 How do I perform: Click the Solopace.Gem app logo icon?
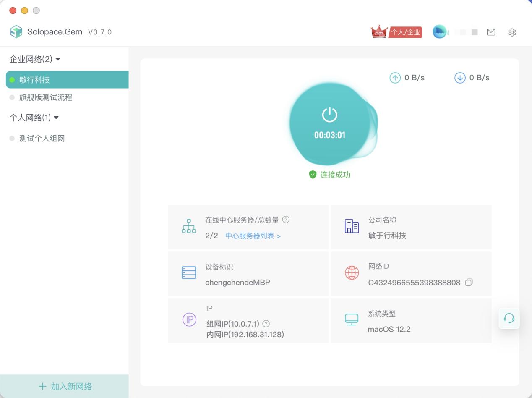point(17,31)
